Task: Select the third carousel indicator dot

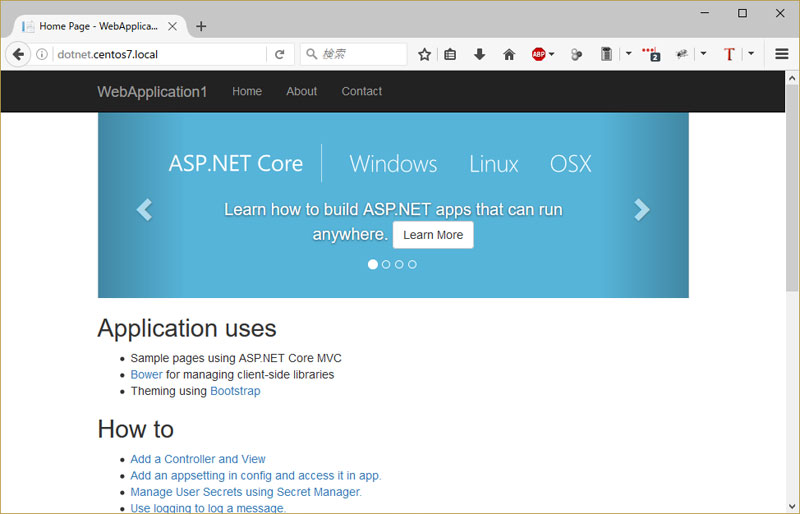Action: click(399, 264)
